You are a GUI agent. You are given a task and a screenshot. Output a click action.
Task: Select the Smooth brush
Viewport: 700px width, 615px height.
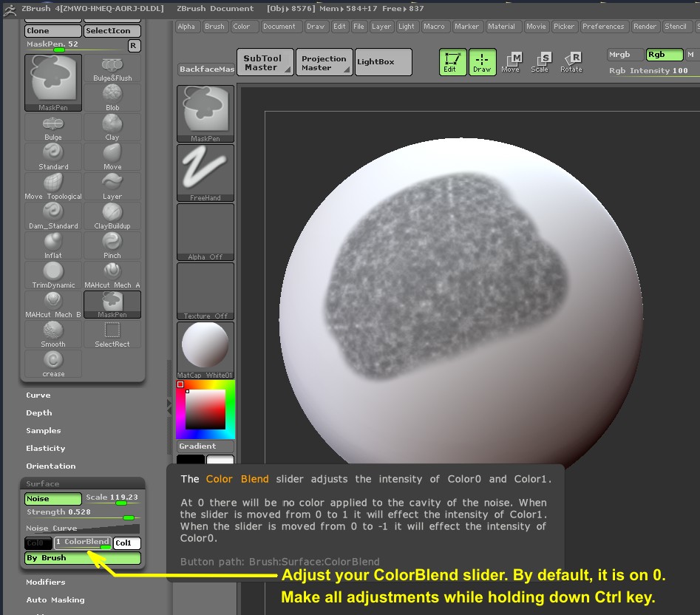[x=53, y=334]
